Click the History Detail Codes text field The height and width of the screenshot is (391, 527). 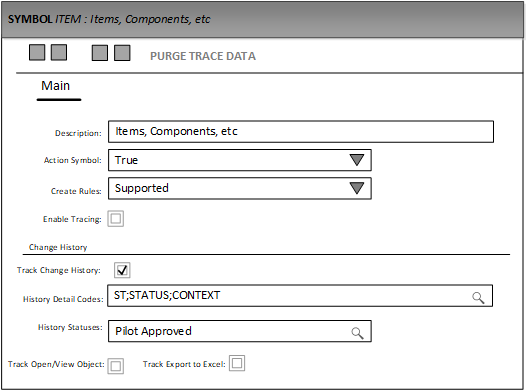(x=300, y=296)
